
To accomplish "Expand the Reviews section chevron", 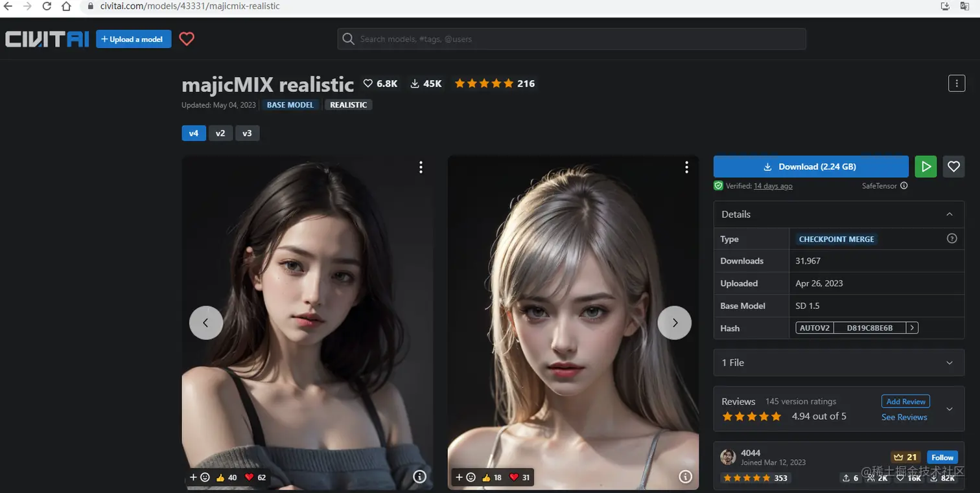I will [x=950, y=409].
